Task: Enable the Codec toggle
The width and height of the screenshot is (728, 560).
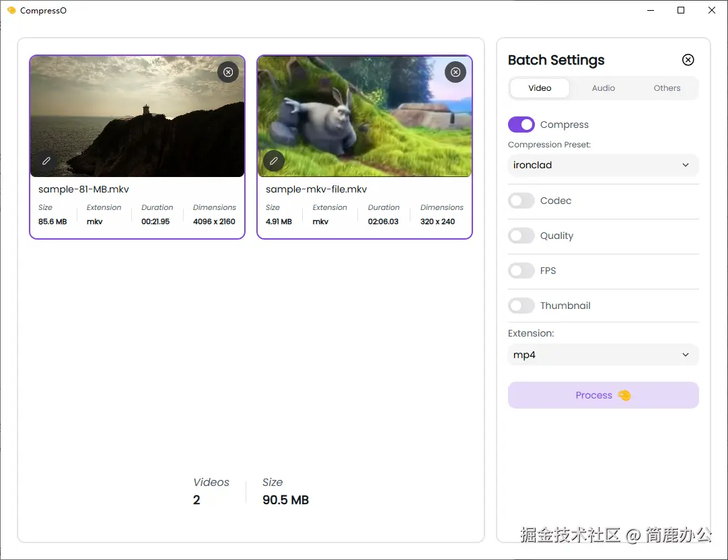Action: click(521, 201)
